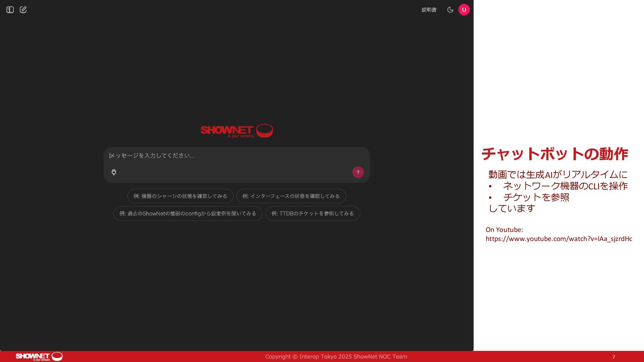Click the plug connector icon
The height and width of the screenshot is (362, 644).
point(114,172)
